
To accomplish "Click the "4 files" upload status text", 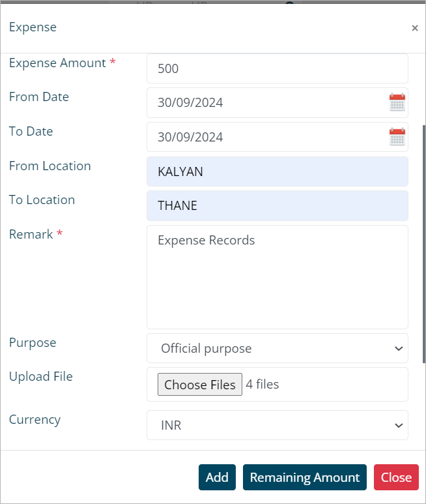I will 262,385.
